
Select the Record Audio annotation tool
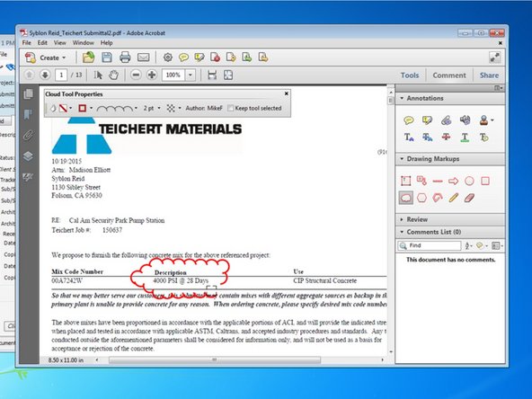point(465,120)
